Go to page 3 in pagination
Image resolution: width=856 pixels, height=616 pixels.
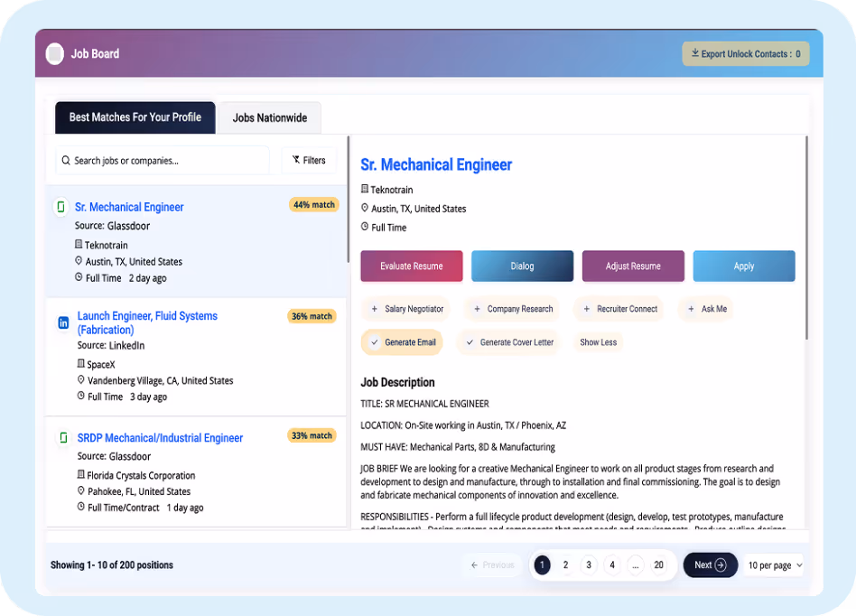(x=589, y=565)
